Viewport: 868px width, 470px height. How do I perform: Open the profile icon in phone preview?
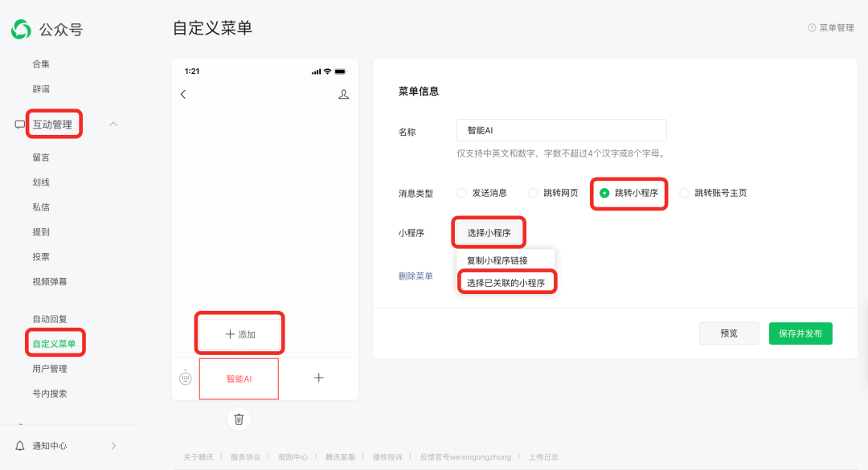tap(343, 95)
